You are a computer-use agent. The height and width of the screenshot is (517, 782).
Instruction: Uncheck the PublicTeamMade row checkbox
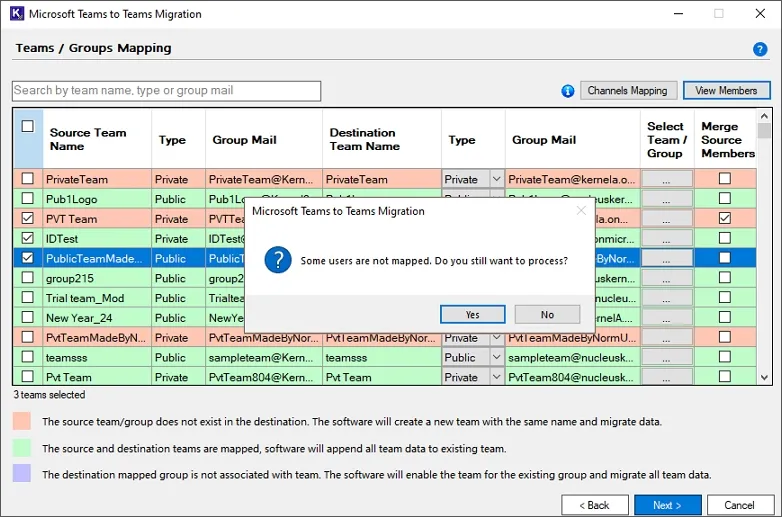coord(28,258)
